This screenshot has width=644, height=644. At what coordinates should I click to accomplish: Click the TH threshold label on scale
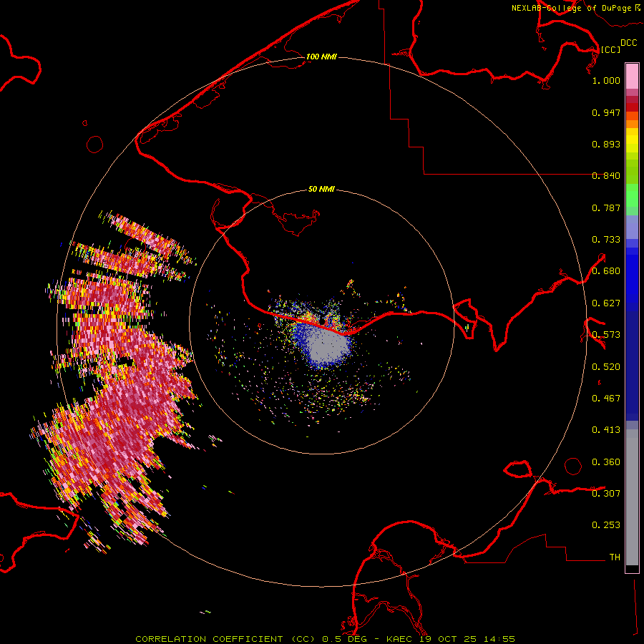[x=615, y=557]
